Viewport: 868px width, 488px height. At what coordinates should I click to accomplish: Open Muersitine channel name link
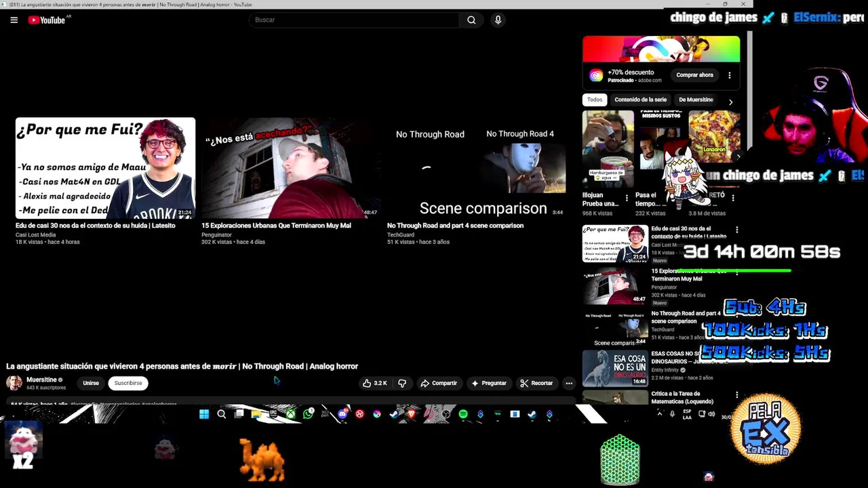[41, 380]
